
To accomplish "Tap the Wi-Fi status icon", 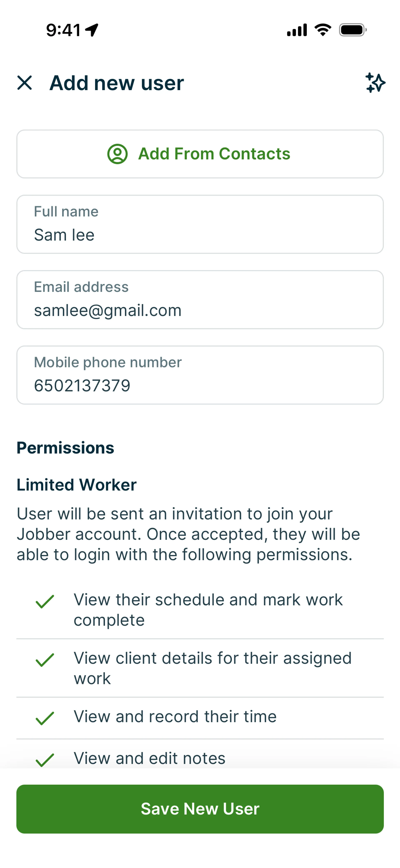I will coord(322,30).
